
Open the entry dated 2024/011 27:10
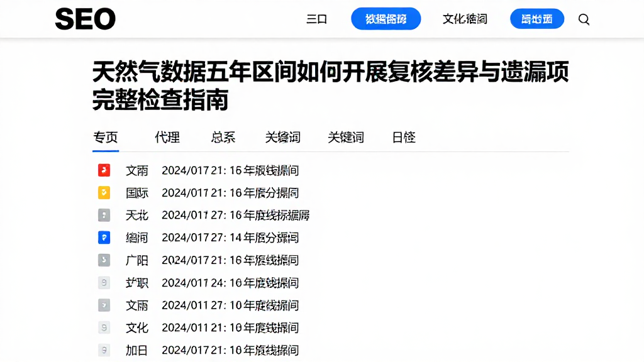coord(230,305)
